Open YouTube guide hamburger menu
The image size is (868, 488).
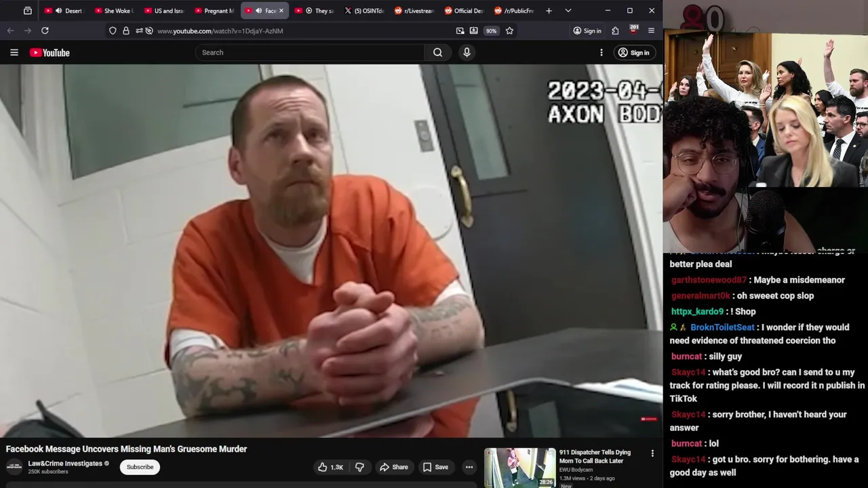(x=14, y=52)
